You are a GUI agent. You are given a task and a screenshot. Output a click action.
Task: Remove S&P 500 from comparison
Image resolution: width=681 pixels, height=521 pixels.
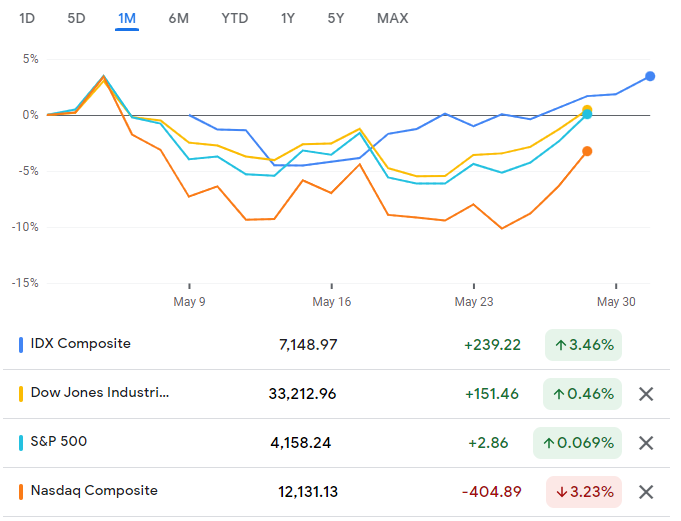click(x=646, y=443)
